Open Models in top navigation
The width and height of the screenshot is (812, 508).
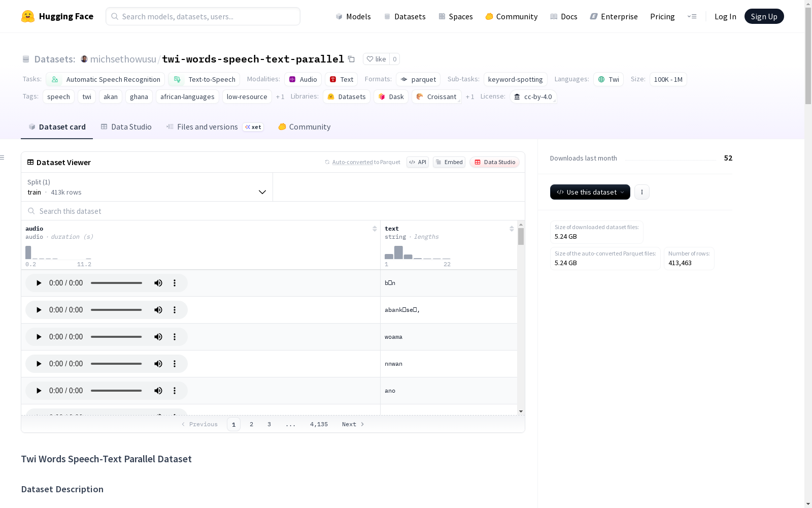[x=353, y=16]
